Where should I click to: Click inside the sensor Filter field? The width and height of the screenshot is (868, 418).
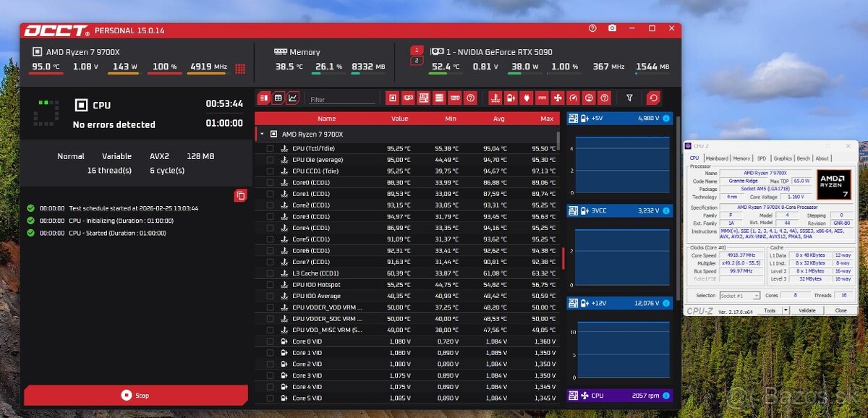341,98
